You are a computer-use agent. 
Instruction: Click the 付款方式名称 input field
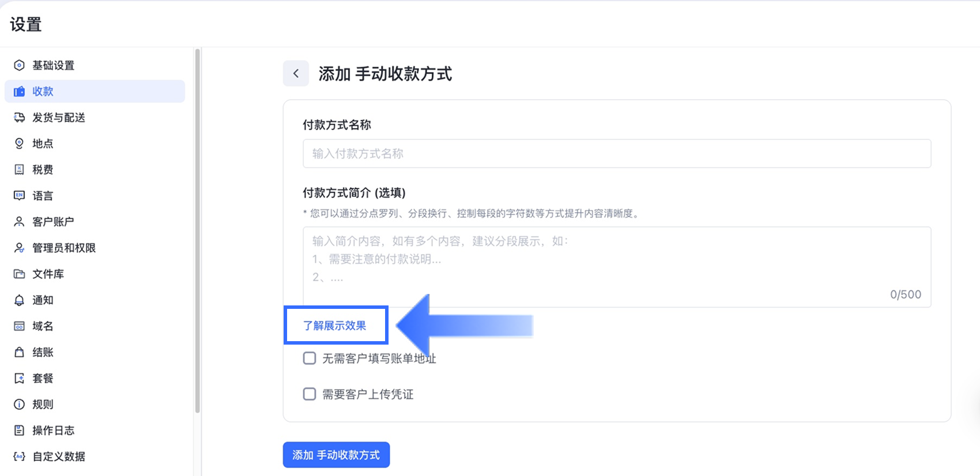[616, 154]
